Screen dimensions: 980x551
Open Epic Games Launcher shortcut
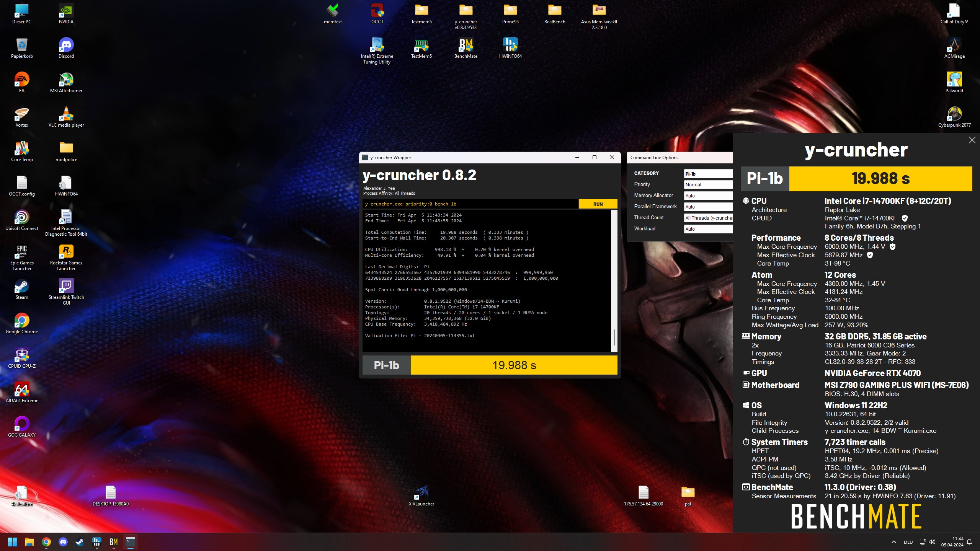(x=22, y=258)
